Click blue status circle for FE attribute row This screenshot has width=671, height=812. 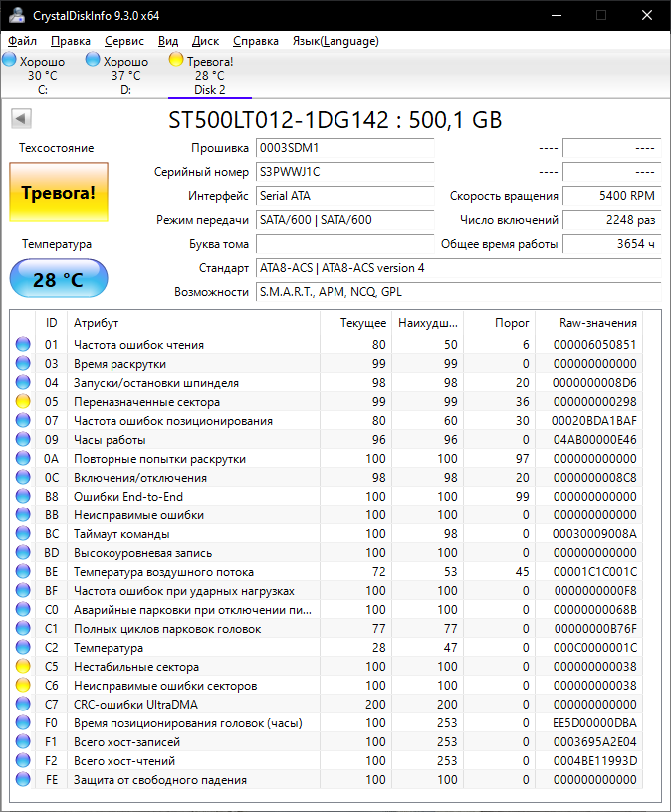click(23, 779)
